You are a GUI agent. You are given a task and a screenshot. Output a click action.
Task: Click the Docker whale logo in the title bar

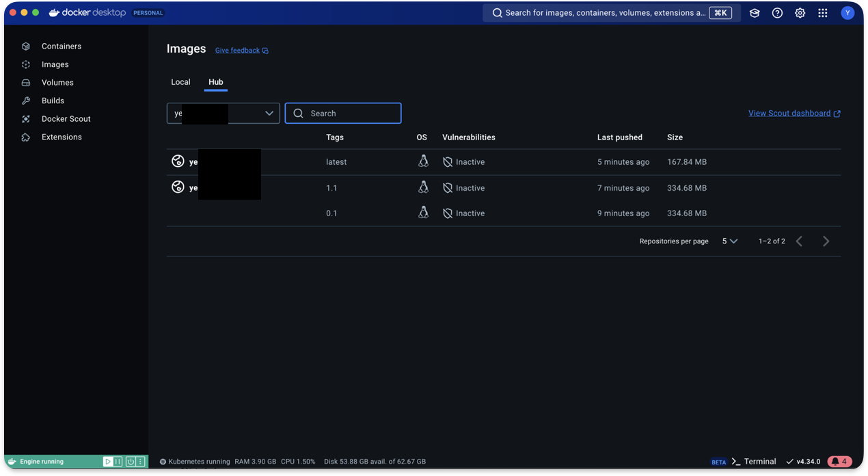54,12
